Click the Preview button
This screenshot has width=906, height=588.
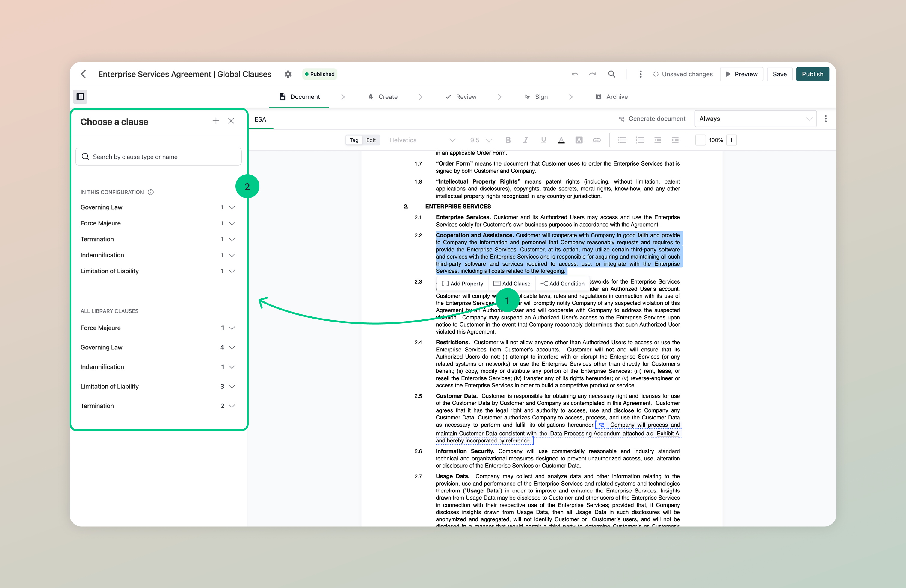(x=742, y=74)
